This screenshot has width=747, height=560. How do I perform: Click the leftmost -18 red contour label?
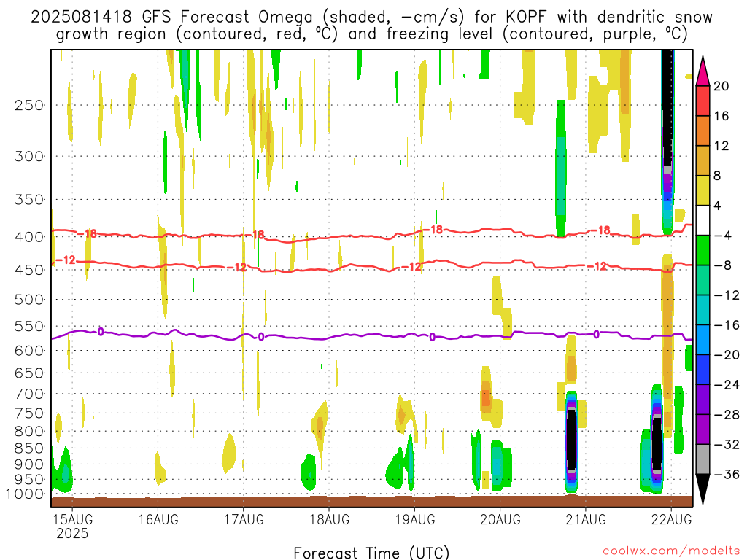[x=88, y=234]
